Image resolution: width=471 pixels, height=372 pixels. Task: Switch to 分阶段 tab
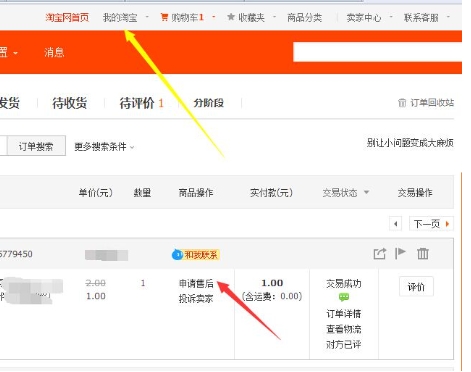click(x=209, y=103)
